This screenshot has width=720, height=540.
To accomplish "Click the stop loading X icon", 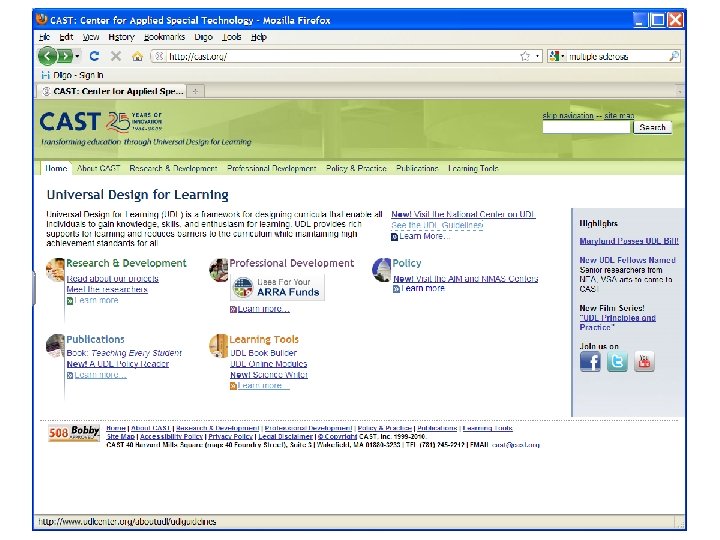I will tap(116, 56).
